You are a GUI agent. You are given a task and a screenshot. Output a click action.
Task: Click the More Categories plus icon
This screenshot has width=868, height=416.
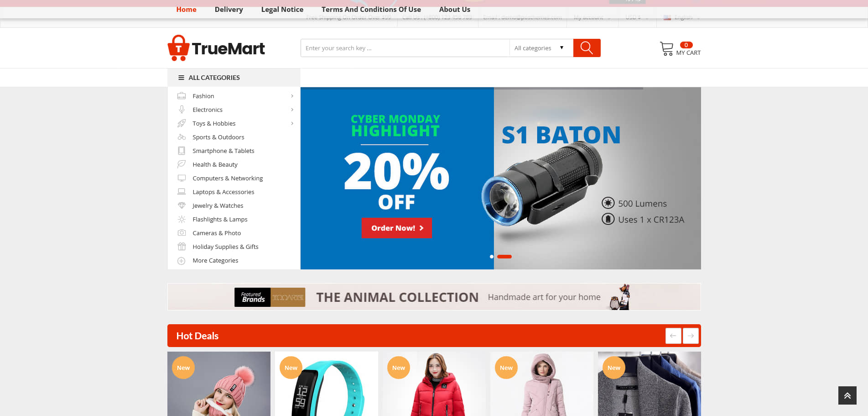point(182,261)
